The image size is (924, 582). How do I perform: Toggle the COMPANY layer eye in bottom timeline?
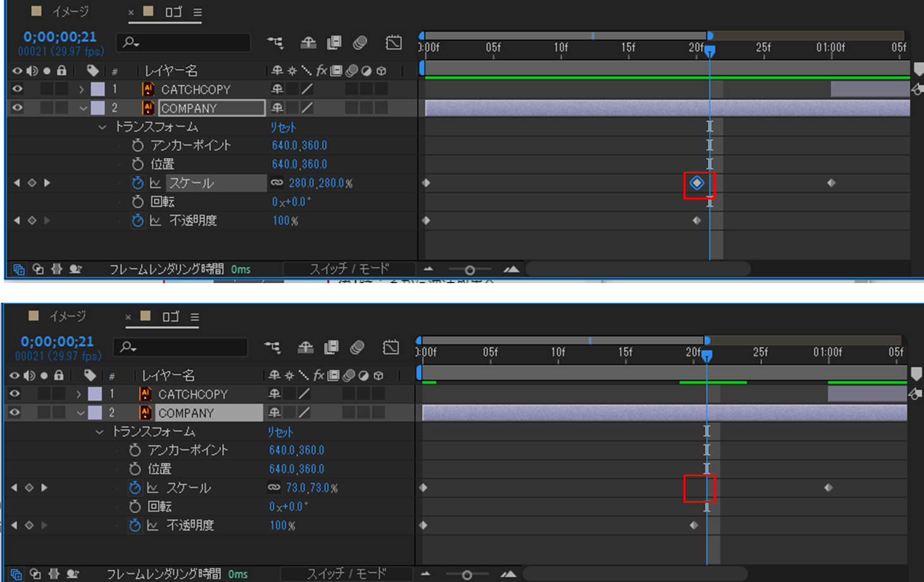point(15,412)
